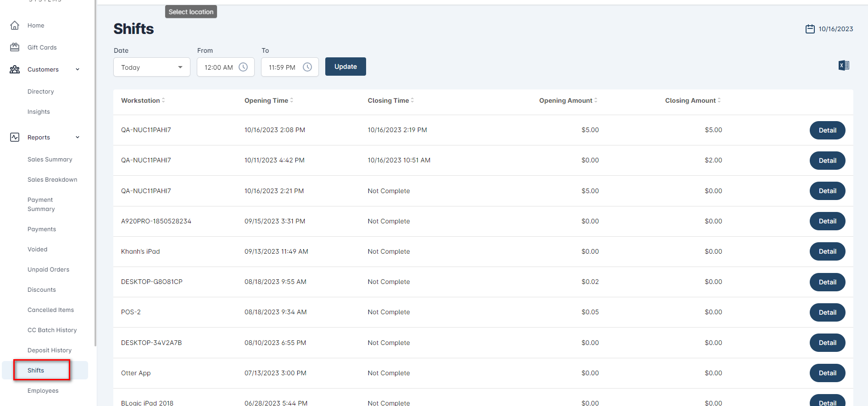
Task: Open Sales Summary report
Action: pos(50,159)
